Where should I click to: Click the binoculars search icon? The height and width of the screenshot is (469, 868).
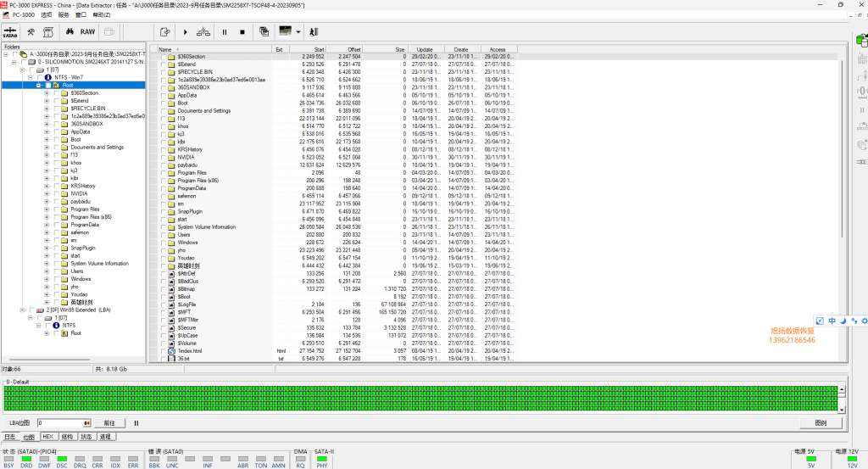(70, 31)
